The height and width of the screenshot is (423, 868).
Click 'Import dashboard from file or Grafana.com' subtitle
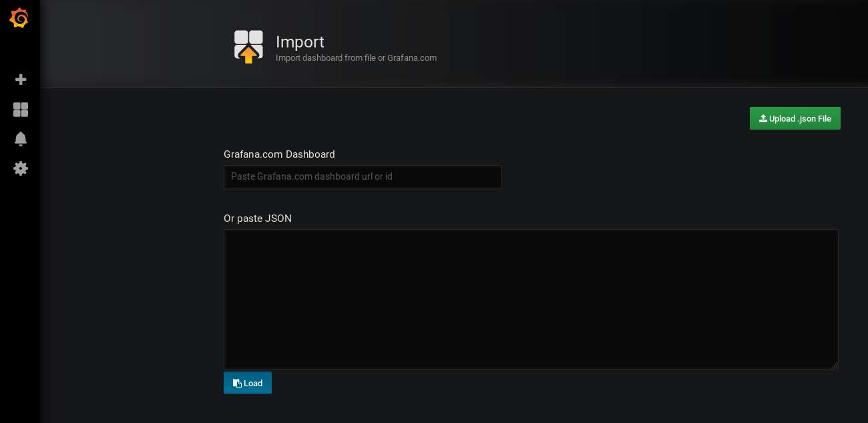pyautogui.click(x=356, y=58)
